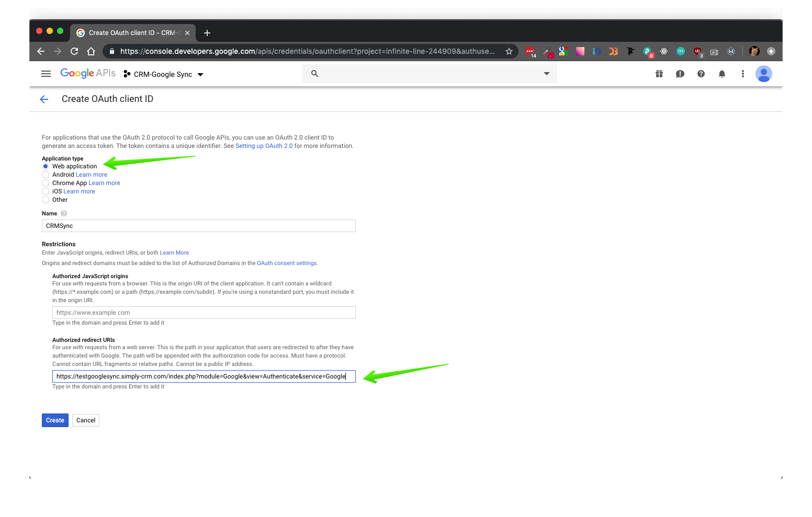Open the free trial gift icon

[659, 74]
